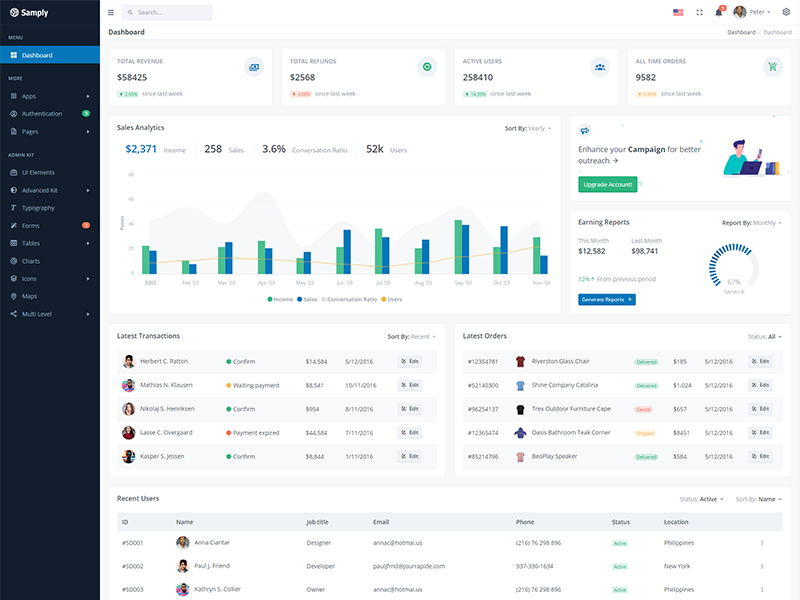Image resolution: width=800 pixels, height=600 pixels.
Task: Open Maps in the sidebar
Action: click(50, 296)
